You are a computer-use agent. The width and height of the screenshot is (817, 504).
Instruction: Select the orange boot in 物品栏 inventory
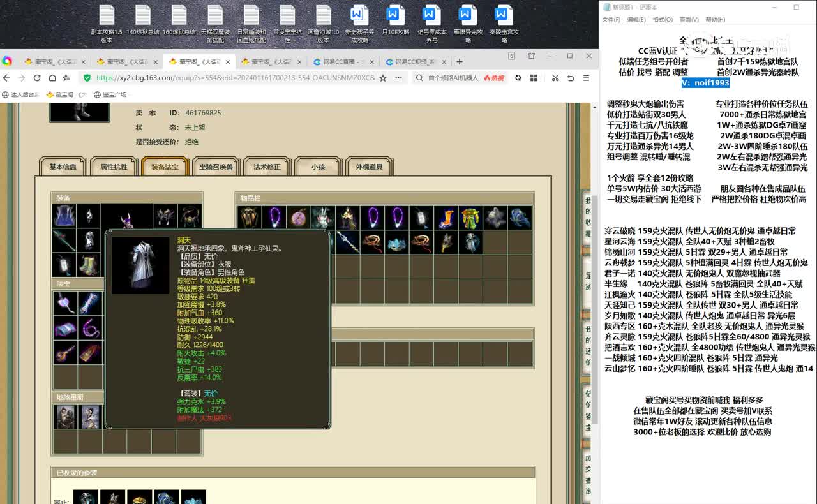(445, 218)
